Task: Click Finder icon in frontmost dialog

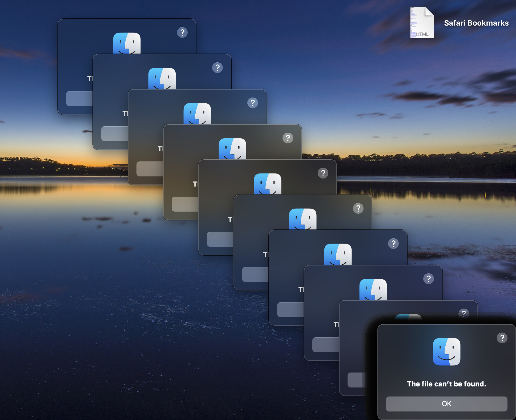Action: click(446, 352)
